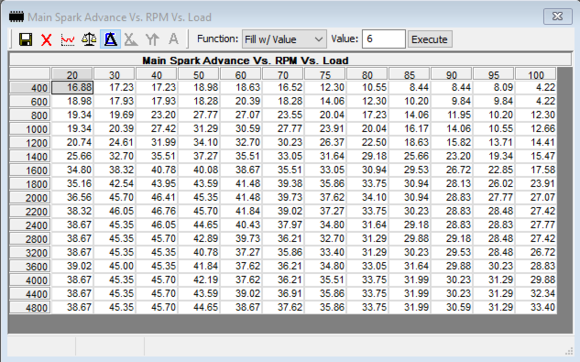Select the 20 load column header
Viewport: 580px width, 362px height.
point(72,74)
